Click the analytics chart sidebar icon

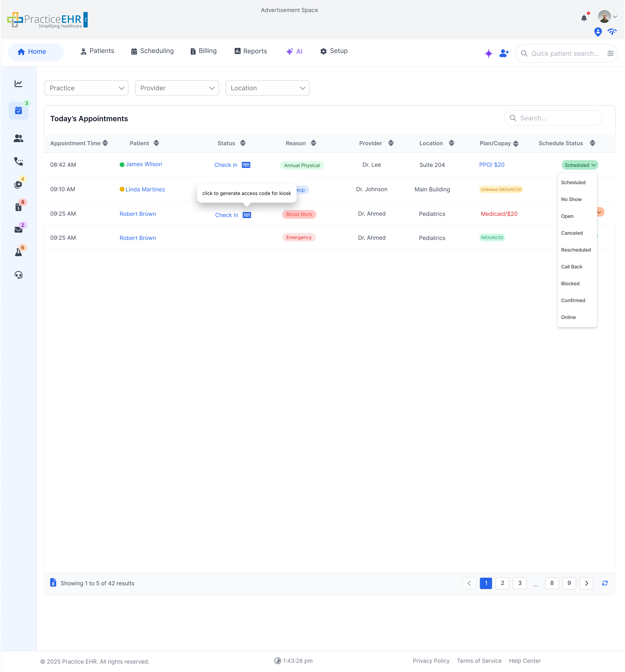click(x=19, y=83)
